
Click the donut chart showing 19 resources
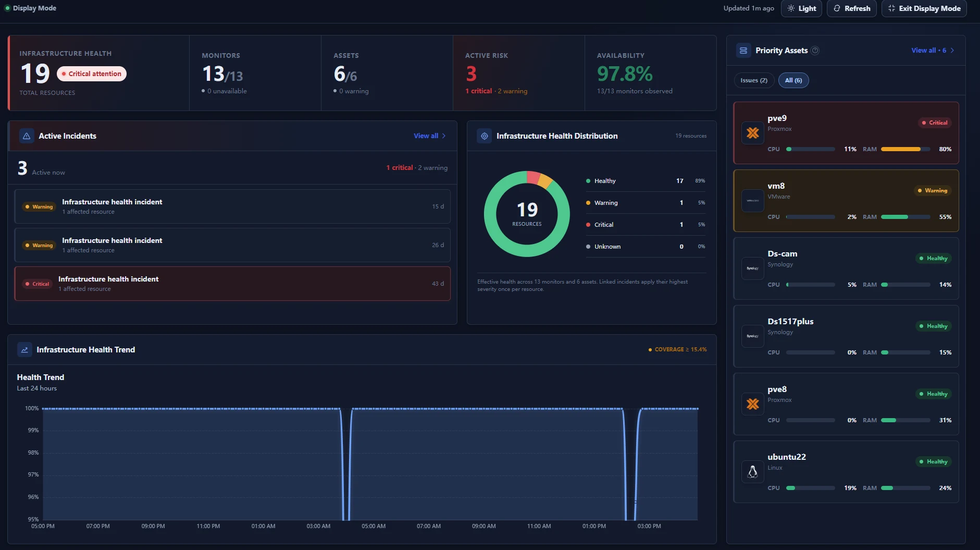pyautogui.click(x=527, y=214)
